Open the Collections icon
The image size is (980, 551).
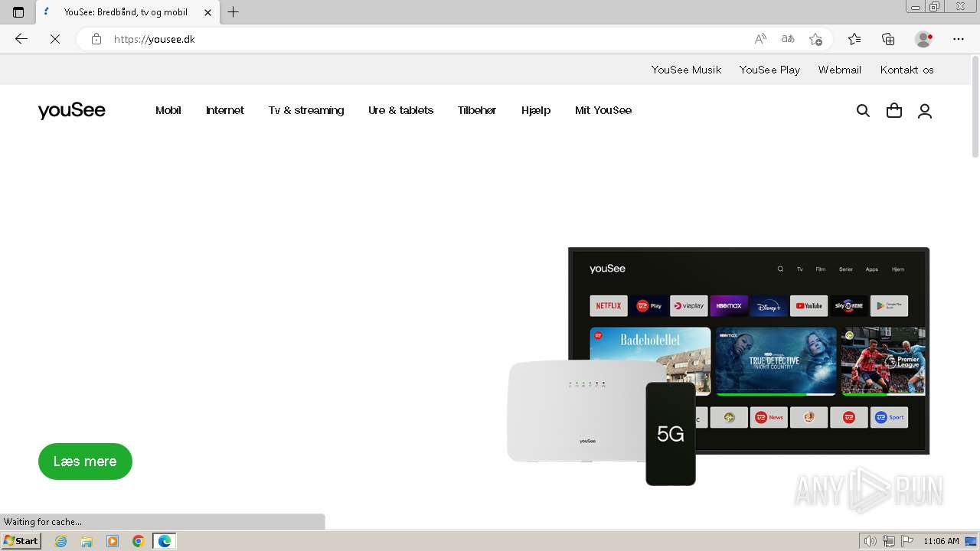tap(888, 39)
